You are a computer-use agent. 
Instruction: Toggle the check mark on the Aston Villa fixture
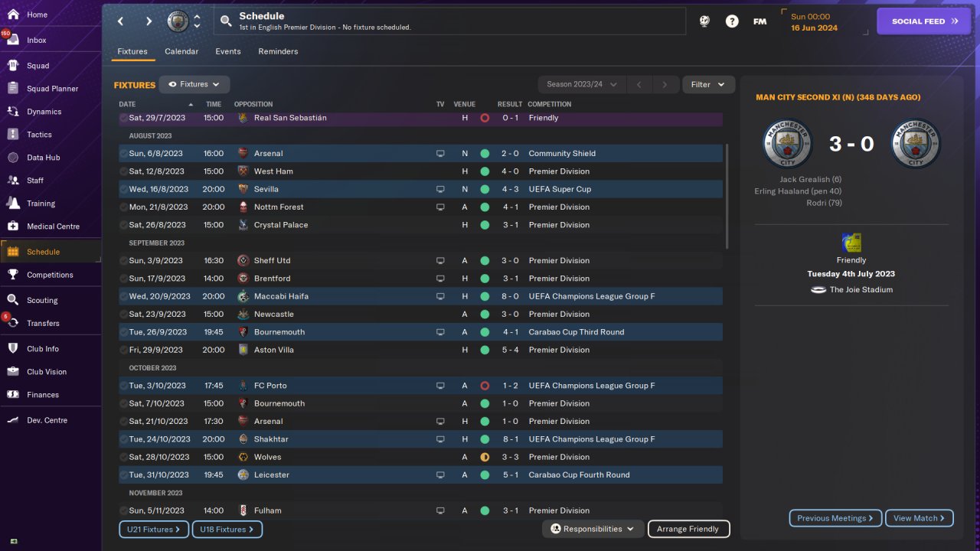(x=124, y=350)
